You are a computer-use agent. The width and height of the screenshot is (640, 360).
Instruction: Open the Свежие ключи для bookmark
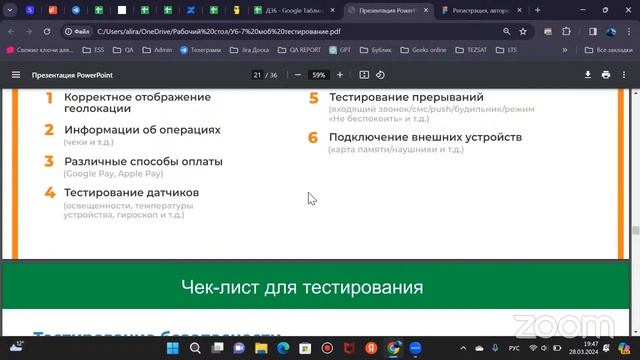pyautogui.click(x=40, y=50)
